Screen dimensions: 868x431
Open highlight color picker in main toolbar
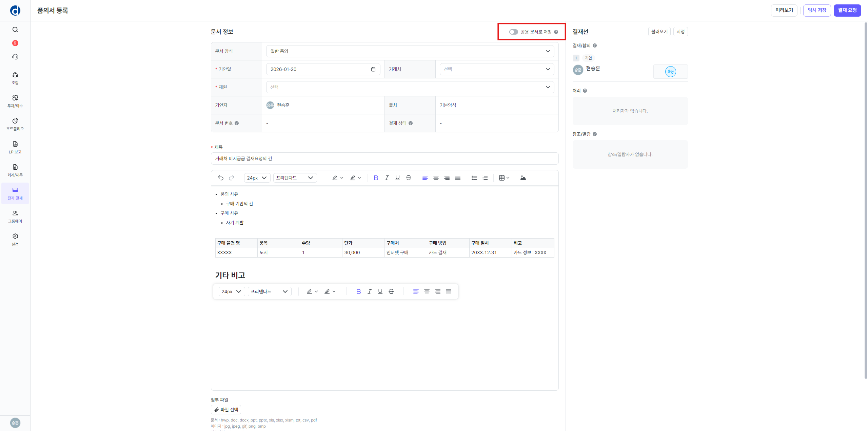355,178
